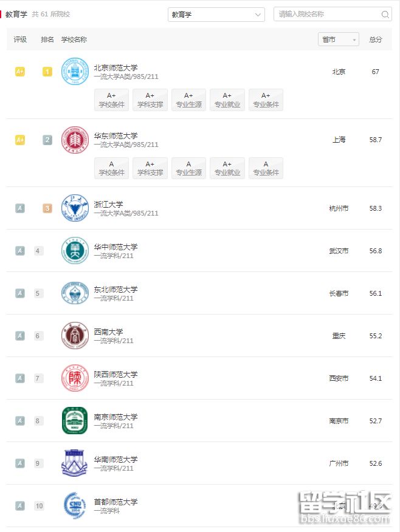Click the Shaanxi Normal University red seal logo

[x=74, y=378]
